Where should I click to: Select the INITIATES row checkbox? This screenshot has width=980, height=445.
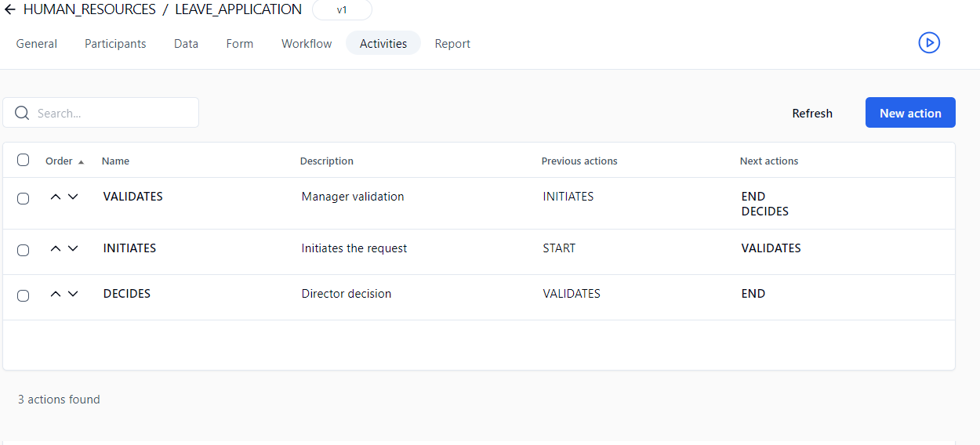(24, 250)
